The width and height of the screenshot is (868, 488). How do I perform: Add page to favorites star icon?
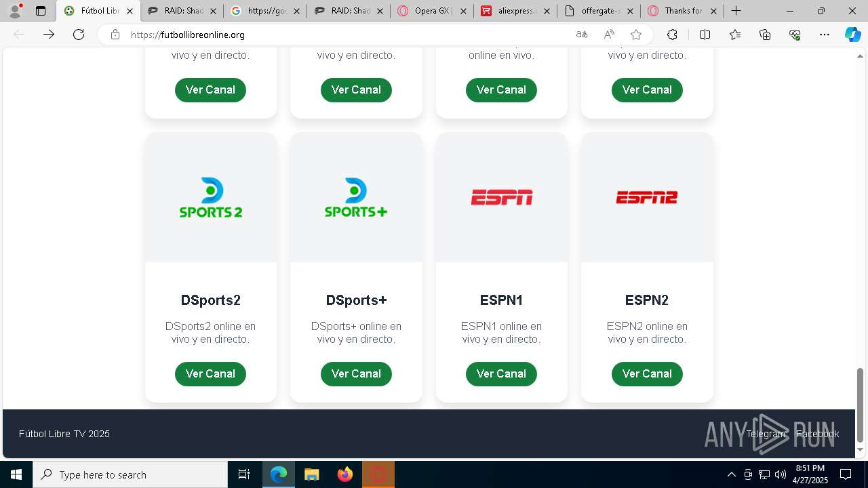point(635,35)
